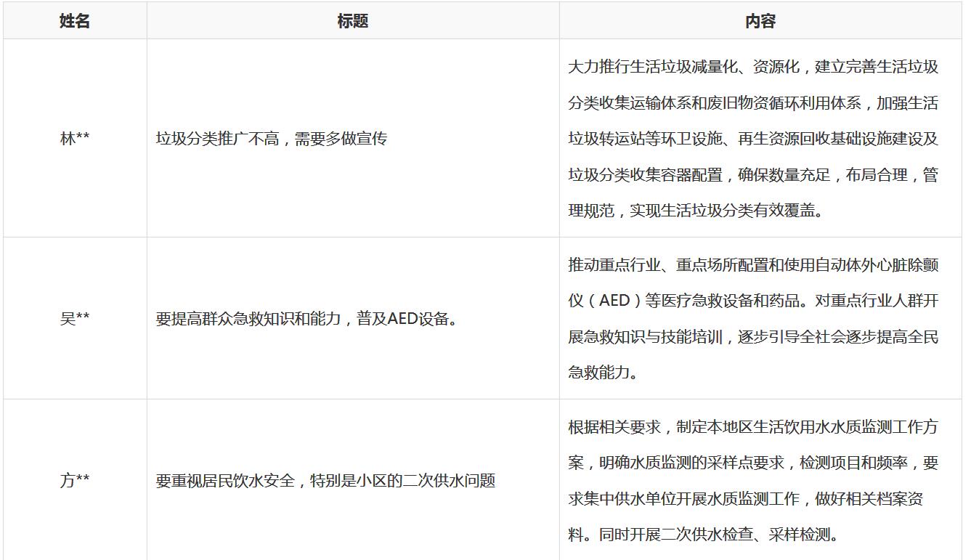The width and height of the screenshot is (971, 560).
Task: Select the name cell 方**
Action: tap(75, 481)
